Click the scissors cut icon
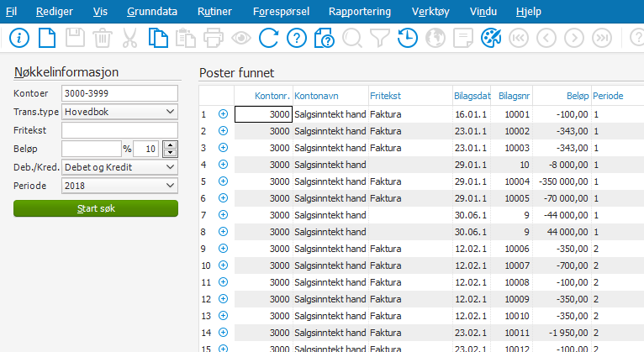The width and height of the screenshot is (644, 352). 129,38
